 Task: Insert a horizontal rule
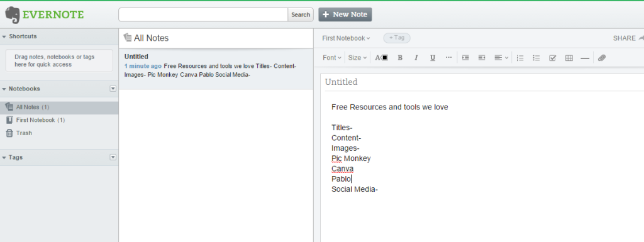click(585, 58)
